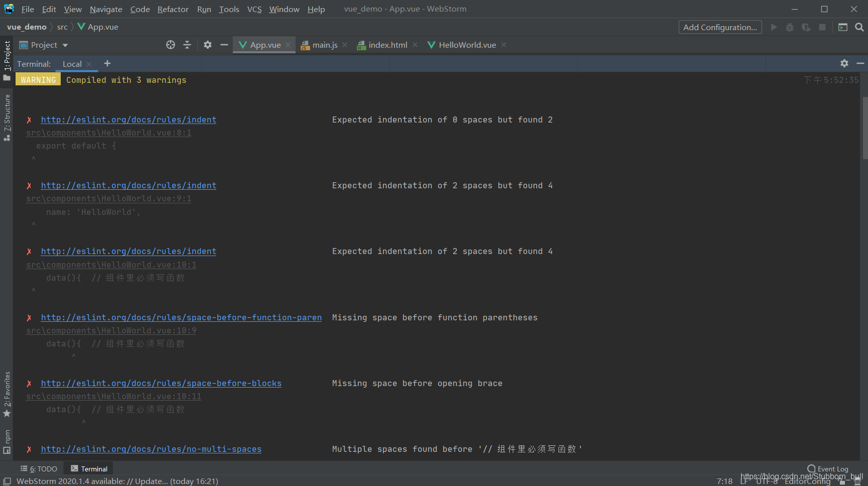Open the Event Log
The image size is (868, 486).
828,469
